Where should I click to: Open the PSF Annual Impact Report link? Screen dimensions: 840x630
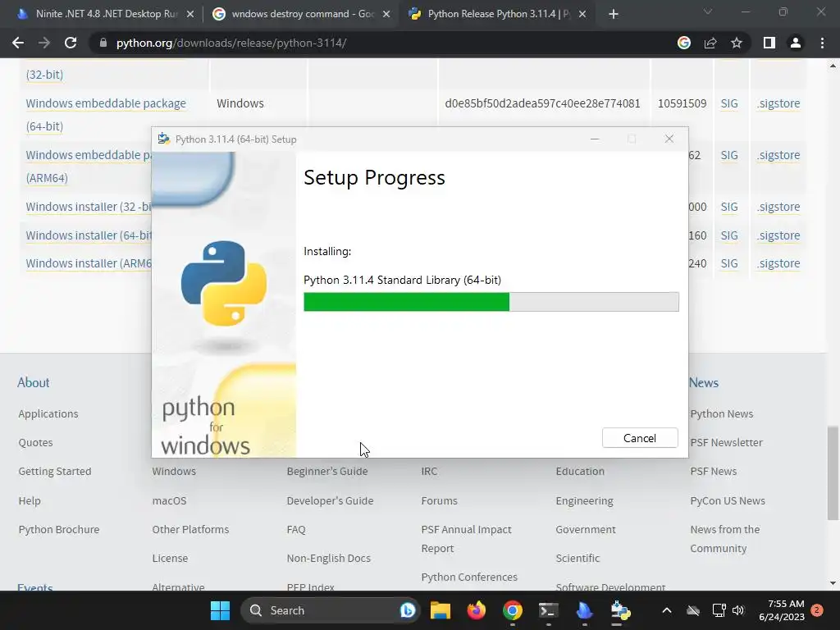point(466,539)
